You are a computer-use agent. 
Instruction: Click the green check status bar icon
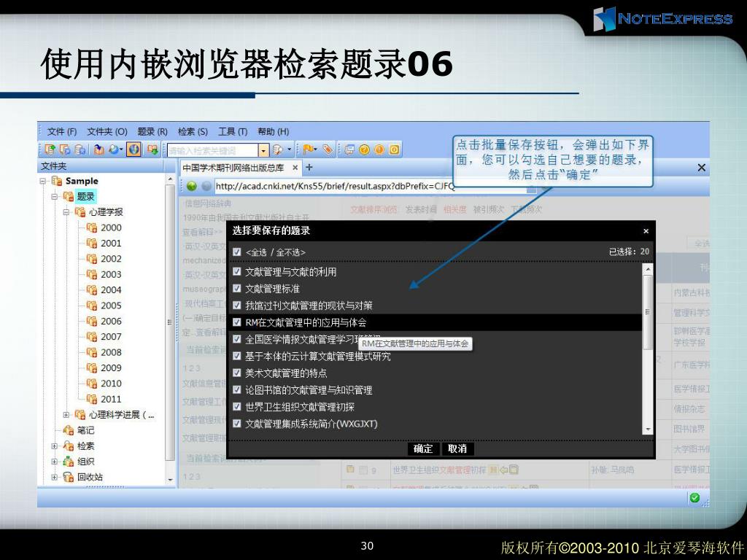point(694,497)
